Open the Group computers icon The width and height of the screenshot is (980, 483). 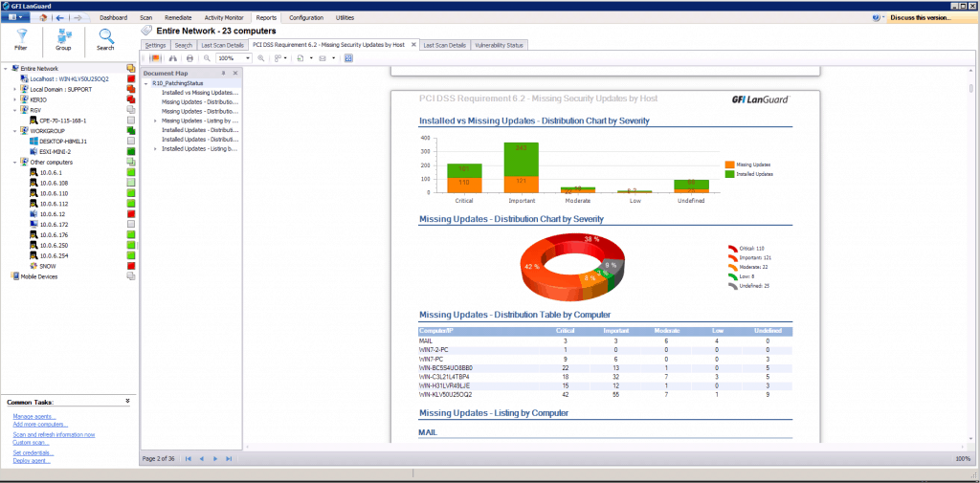click(63, 35)
